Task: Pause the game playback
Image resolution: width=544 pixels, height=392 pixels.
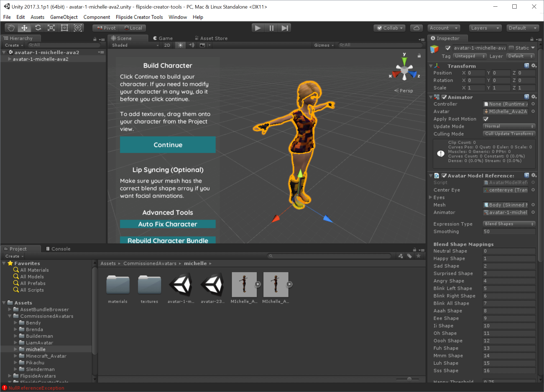Action: click(271, 28)
